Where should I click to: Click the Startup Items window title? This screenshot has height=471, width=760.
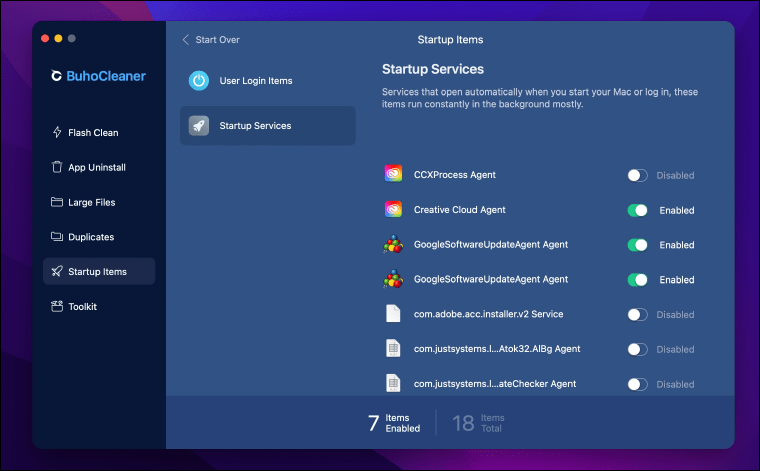pyautogui.click(x=450, y=40)
